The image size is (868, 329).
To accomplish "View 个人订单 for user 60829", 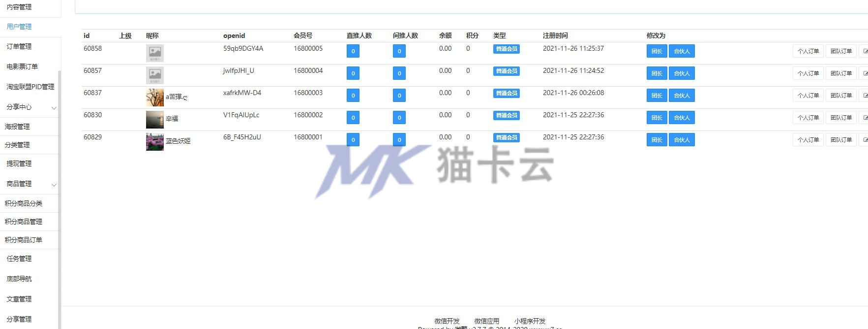I will (808, 140).
